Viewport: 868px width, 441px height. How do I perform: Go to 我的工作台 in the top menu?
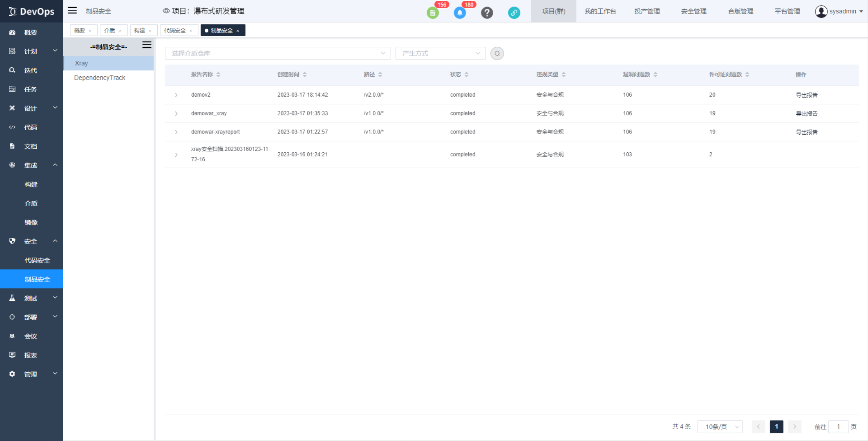click(x=600, y=11)
